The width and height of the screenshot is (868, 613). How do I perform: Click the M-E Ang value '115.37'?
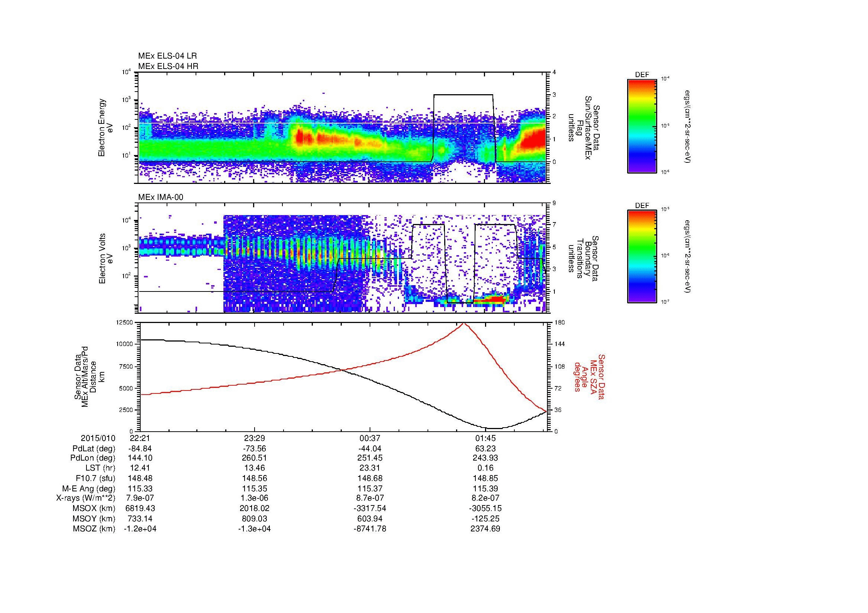click(x=370, y=489)
